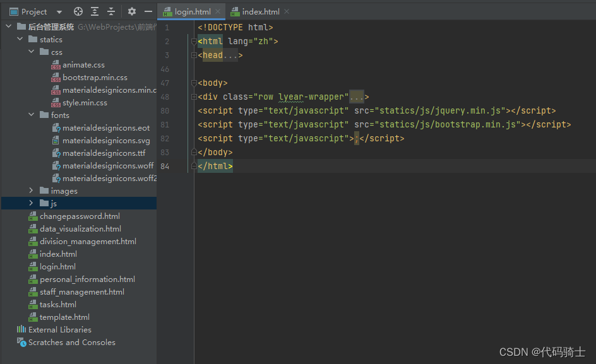Click the index.html file icon in tree
This screenshot has height=364, width=596.
click(33, 254)
